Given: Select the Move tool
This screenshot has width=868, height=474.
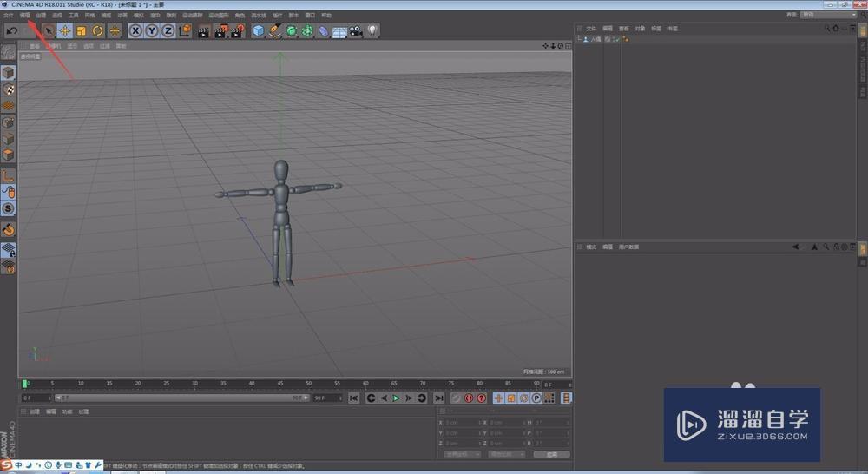Looking at the screenshot, I should (64, 31).
